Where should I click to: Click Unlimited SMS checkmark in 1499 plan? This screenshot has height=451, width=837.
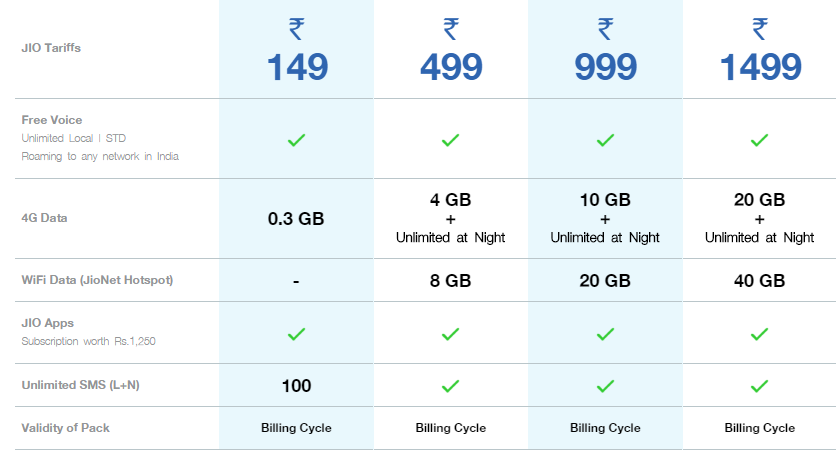[x=759, y=386]
